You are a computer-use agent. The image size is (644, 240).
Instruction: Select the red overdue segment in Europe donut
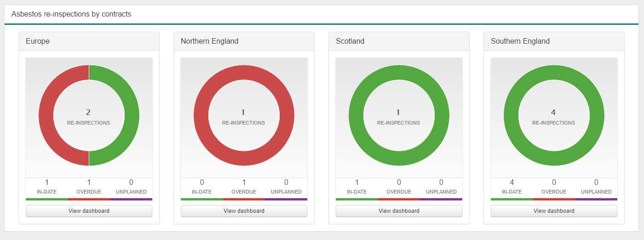(46, 115)
